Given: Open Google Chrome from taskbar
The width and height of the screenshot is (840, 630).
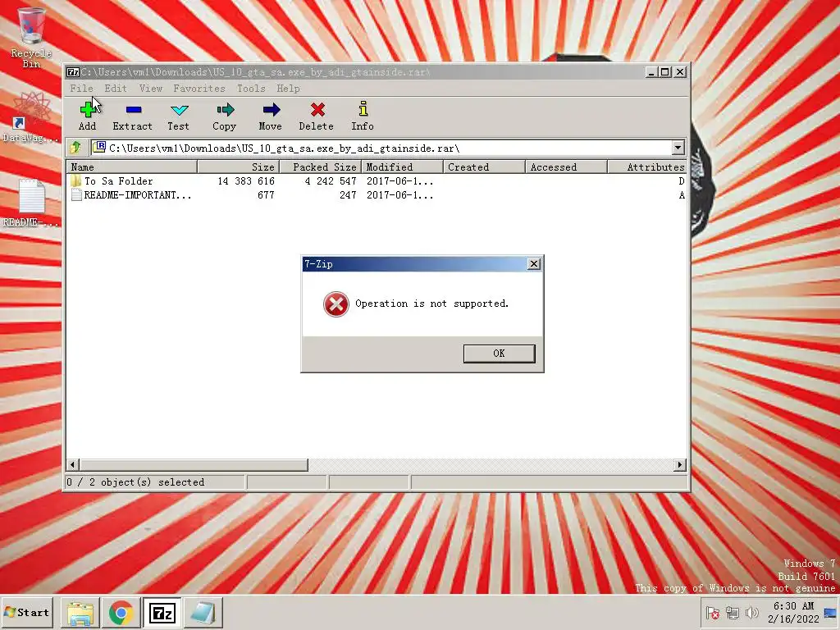Looking at the screenshot, I should (121, 613).
